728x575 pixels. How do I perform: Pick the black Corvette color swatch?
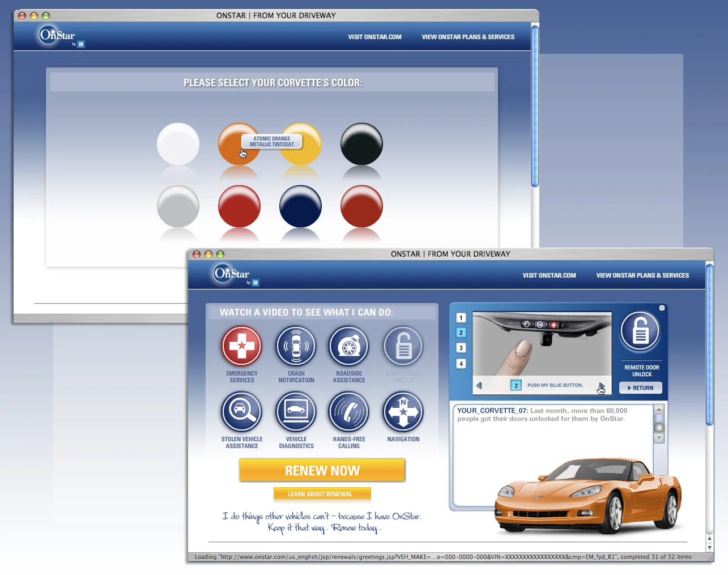(x=361, y=144)
